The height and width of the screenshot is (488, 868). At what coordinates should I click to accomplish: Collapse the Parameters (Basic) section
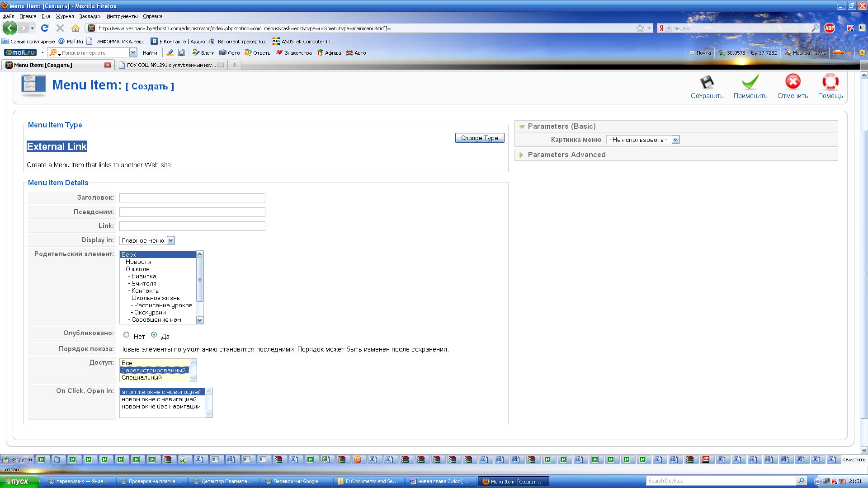click(x=522, y=127)
